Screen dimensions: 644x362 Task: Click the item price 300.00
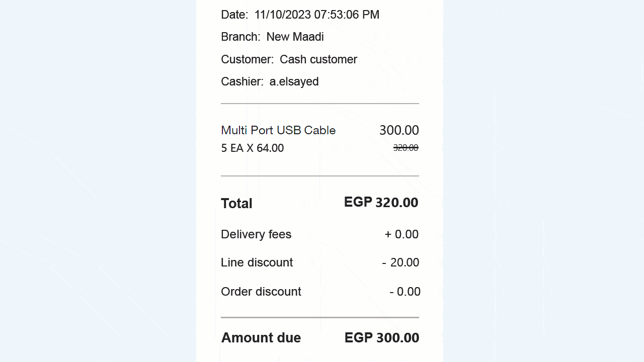[399, 130]
